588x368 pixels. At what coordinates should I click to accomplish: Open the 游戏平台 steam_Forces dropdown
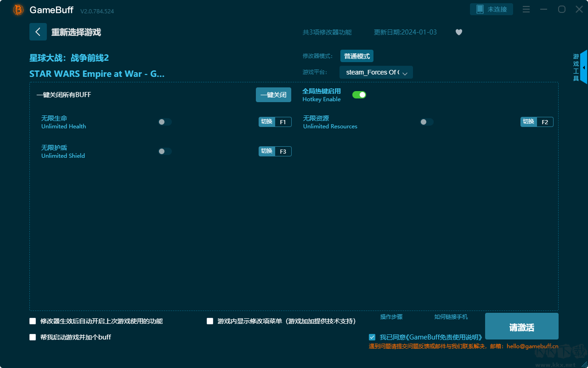click(x=376, y=72)
